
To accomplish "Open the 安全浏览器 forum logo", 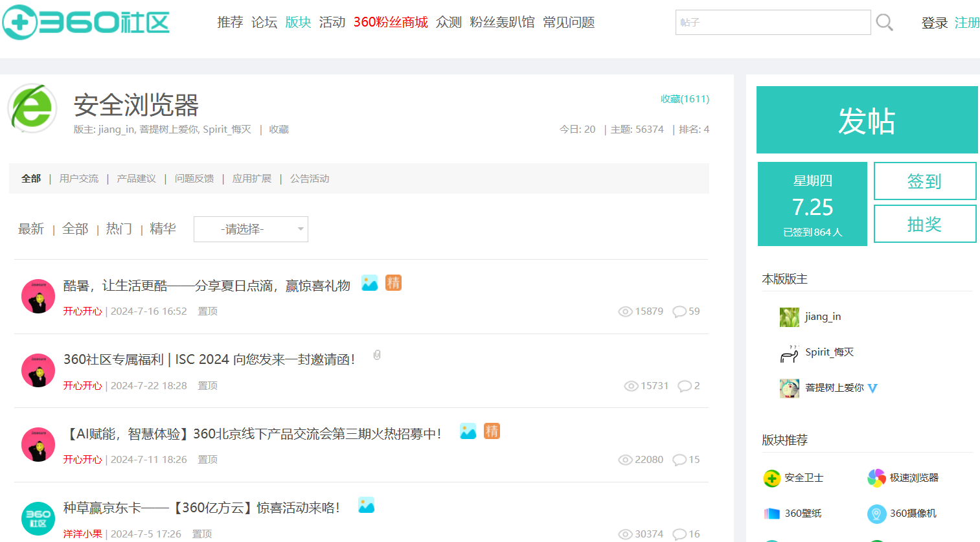I will [x=32, y=108].
